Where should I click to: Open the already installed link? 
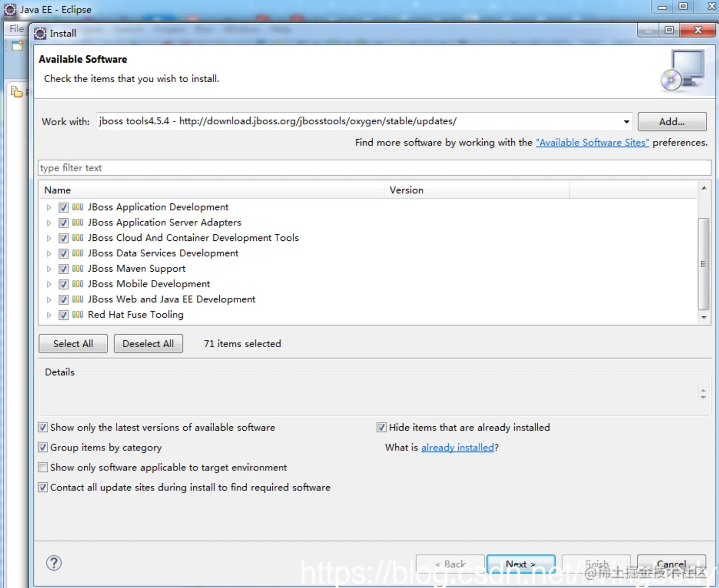point(458,447)
